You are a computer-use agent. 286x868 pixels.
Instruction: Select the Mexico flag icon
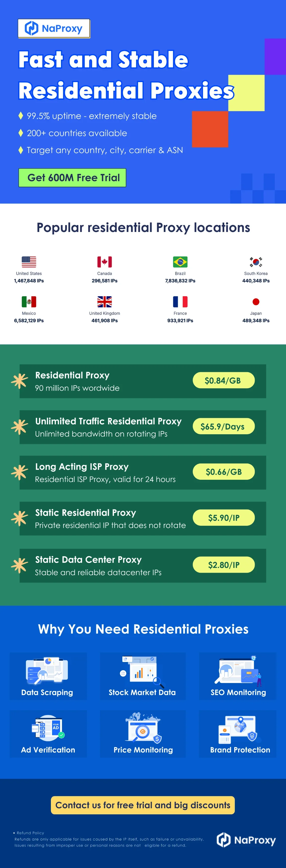click(29, 302)
